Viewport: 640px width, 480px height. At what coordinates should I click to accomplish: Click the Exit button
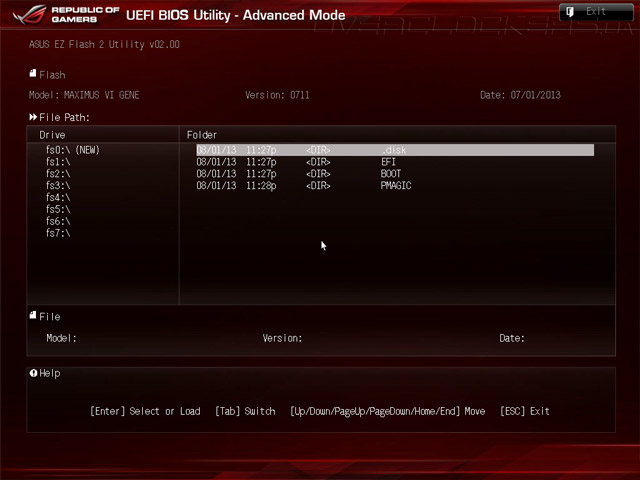coord(596,12)
